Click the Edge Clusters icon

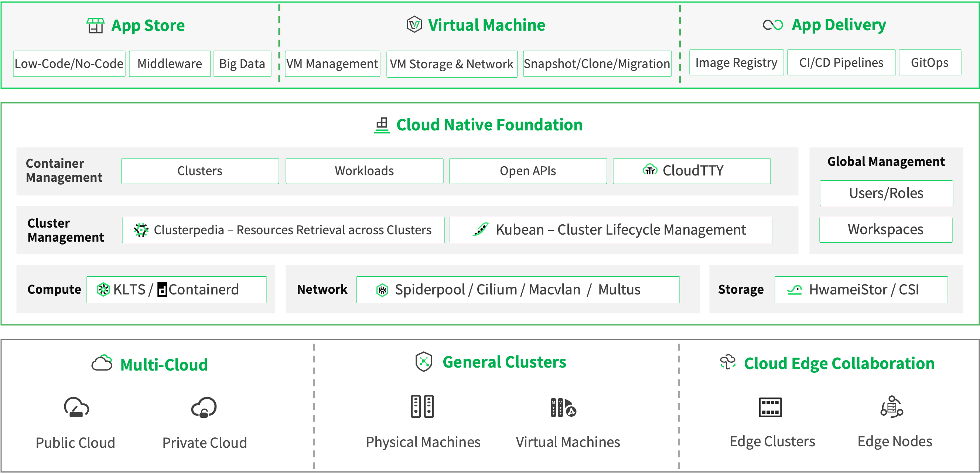click(770, 407)
